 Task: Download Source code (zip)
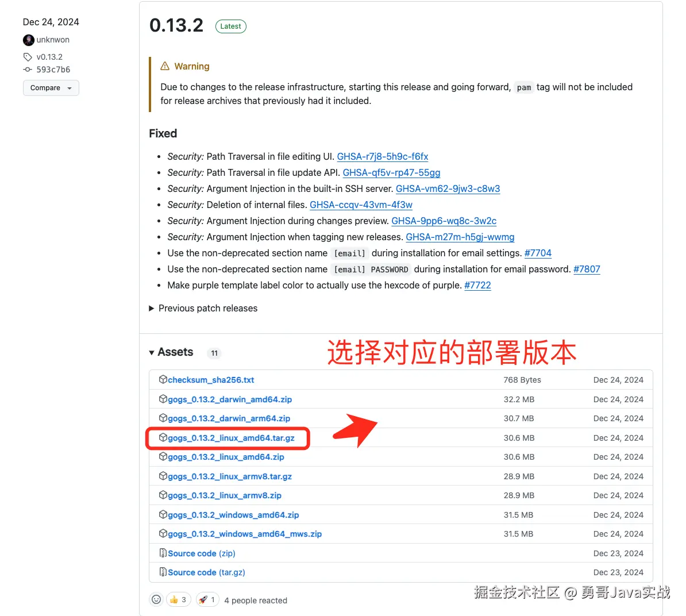coord(202,553)
